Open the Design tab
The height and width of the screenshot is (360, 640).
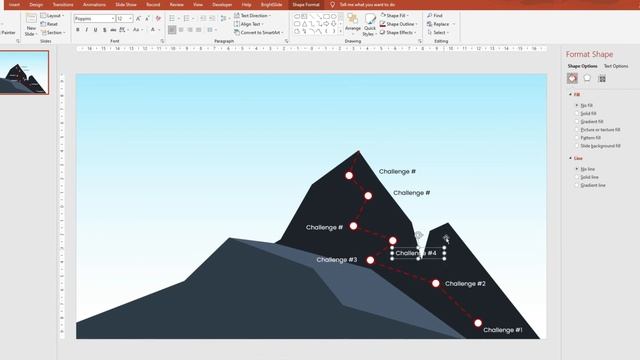[x=36, y=4]
